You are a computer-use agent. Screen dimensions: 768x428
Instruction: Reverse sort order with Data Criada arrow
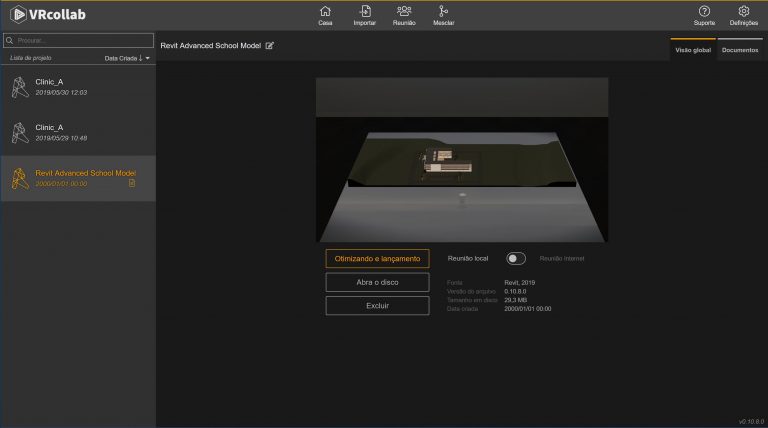pos(141,58)
